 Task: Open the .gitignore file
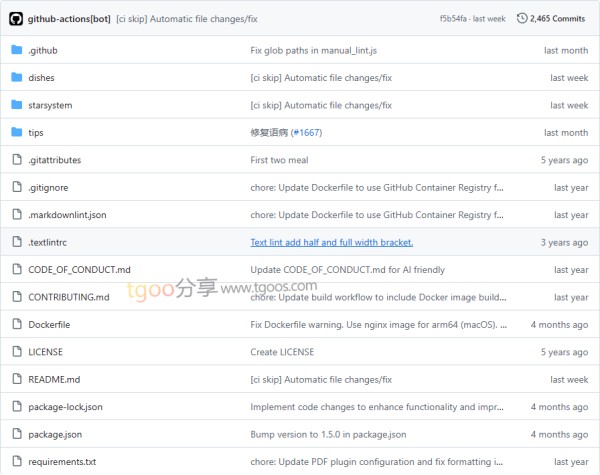click(x=48, y=187)
